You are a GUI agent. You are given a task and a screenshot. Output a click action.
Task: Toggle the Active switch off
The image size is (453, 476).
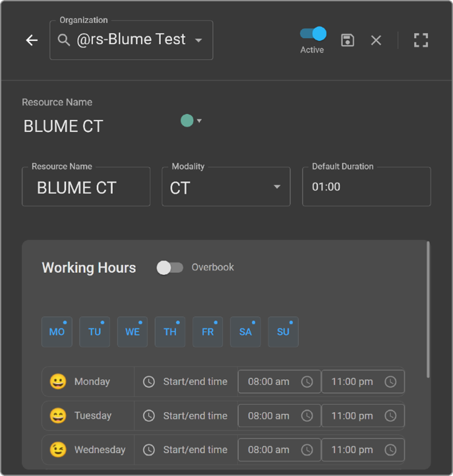313,34
